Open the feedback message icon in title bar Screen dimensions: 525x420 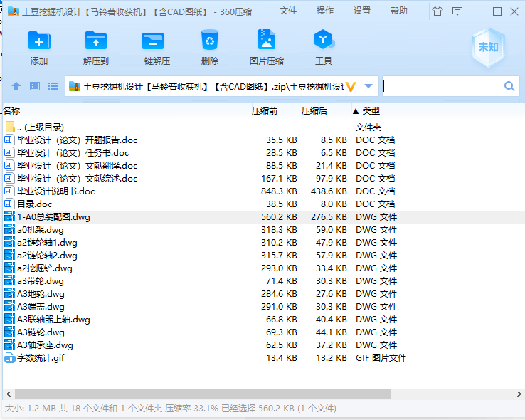(x=457, y=11)
